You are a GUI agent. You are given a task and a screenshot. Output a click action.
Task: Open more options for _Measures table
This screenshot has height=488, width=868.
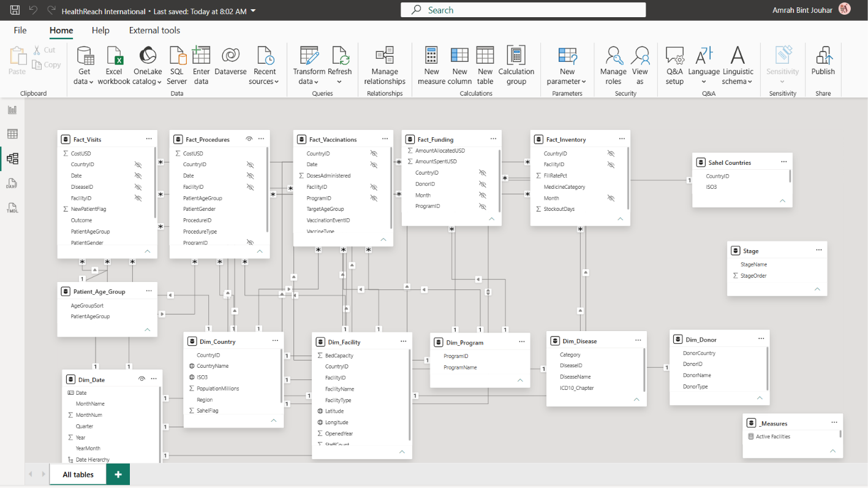click(x=834, y=422)
